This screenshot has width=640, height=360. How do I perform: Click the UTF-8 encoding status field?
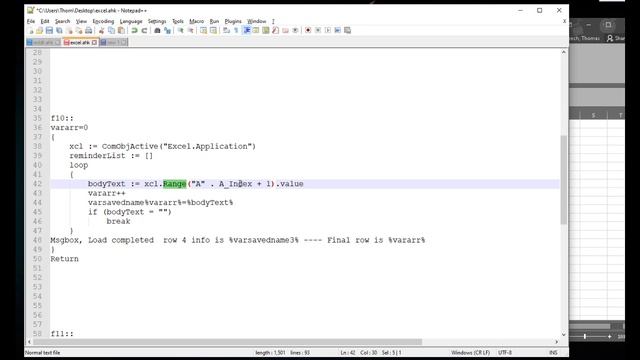click(x=505, y=353)
